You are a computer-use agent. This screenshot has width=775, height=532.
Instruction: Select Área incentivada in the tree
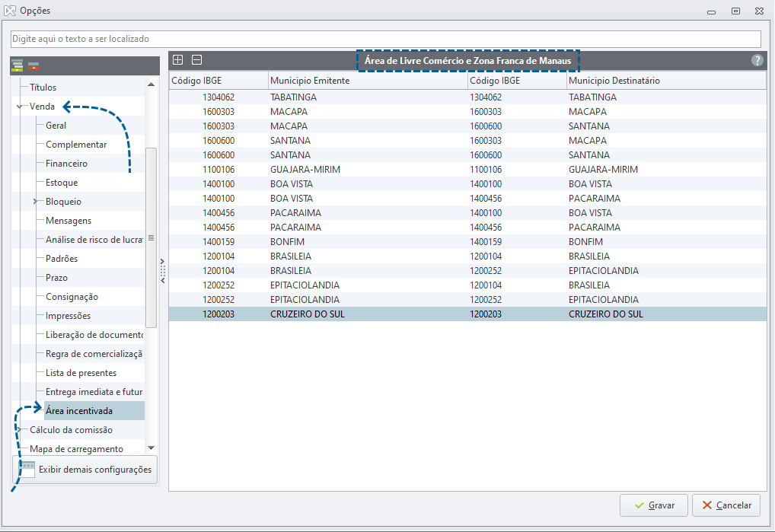[x=79, y=411]
